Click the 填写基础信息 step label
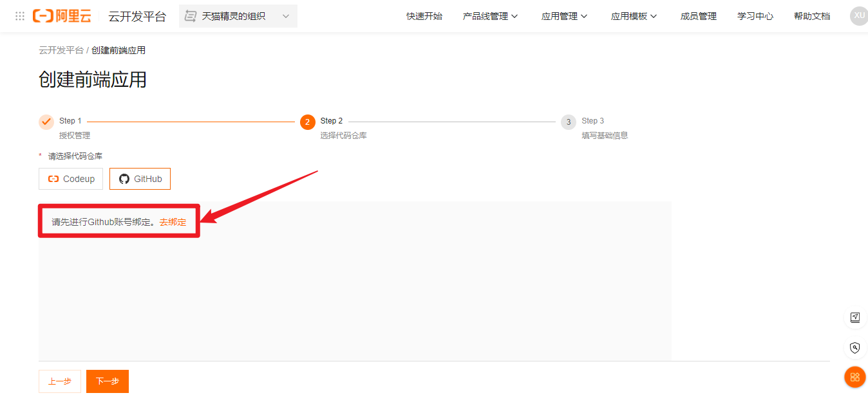 point(605,136)
